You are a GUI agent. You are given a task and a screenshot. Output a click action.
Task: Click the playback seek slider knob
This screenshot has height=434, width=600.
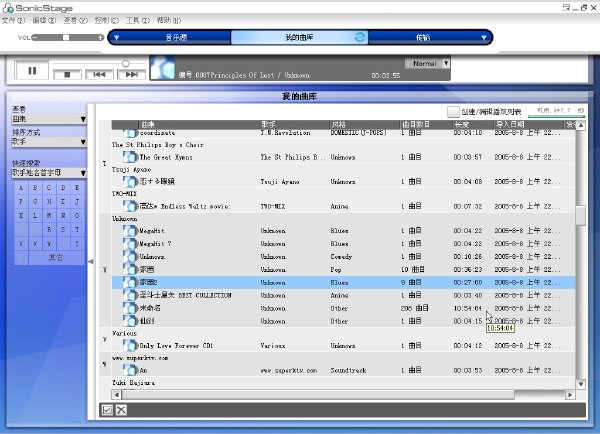point(125,63)
